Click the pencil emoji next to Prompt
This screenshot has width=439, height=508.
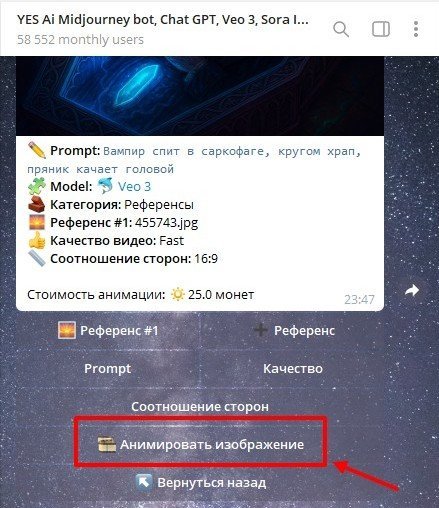(37, 150)
